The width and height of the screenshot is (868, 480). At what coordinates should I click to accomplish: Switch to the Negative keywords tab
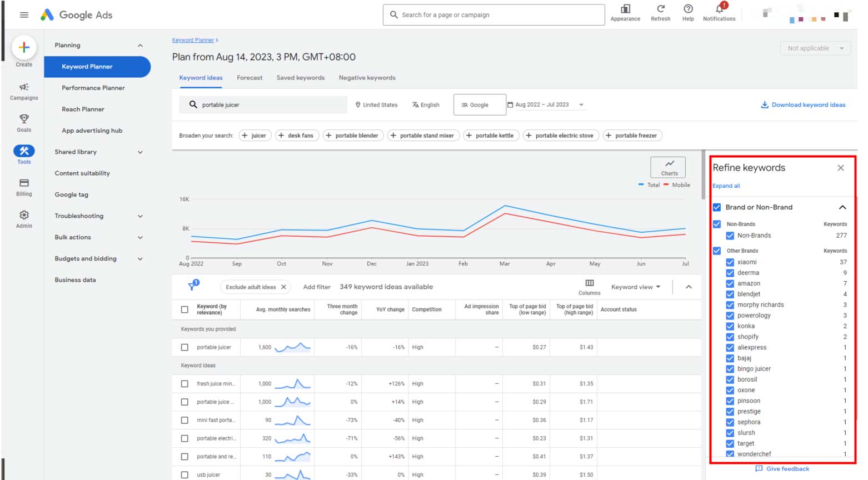(x=367, y=78)
